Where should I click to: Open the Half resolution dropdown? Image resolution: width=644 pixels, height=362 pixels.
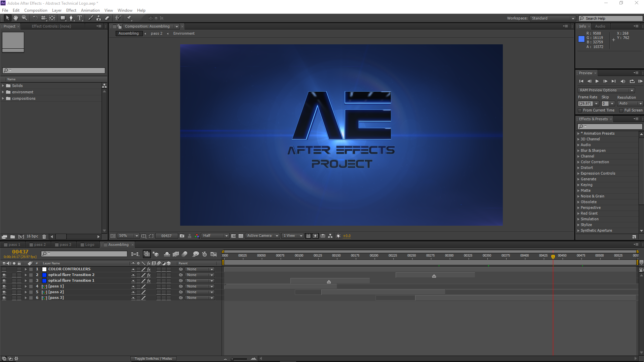click(215, 236)
